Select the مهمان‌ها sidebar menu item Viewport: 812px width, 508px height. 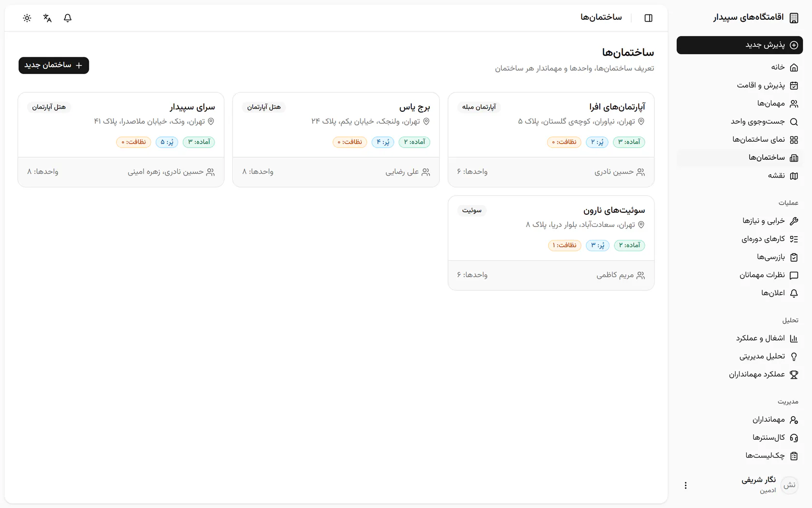coord(739,104)
